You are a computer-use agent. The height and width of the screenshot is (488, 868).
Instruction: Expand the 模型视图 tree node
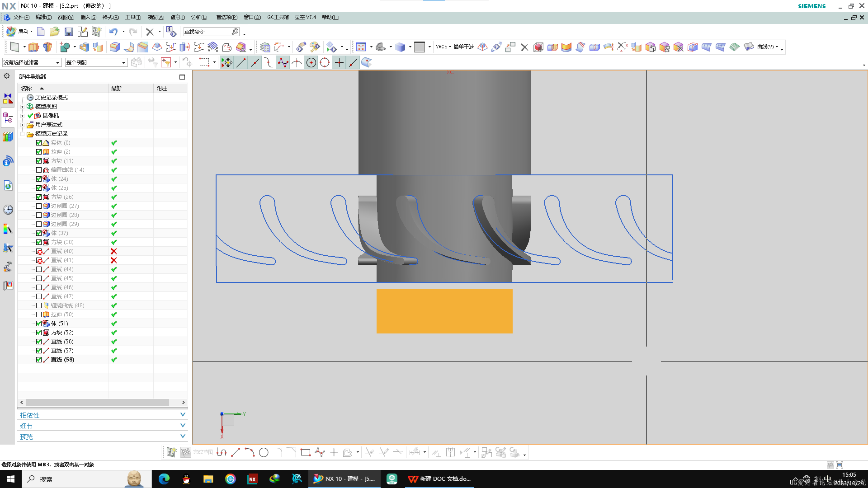pyautogui.click(x=22, y=107)
